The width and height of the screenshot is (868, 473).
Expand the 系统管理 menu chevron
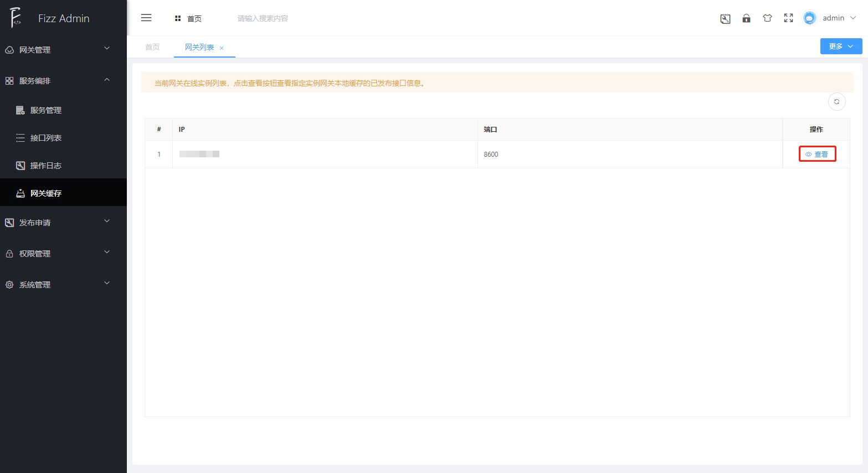[x=107, y=283]
